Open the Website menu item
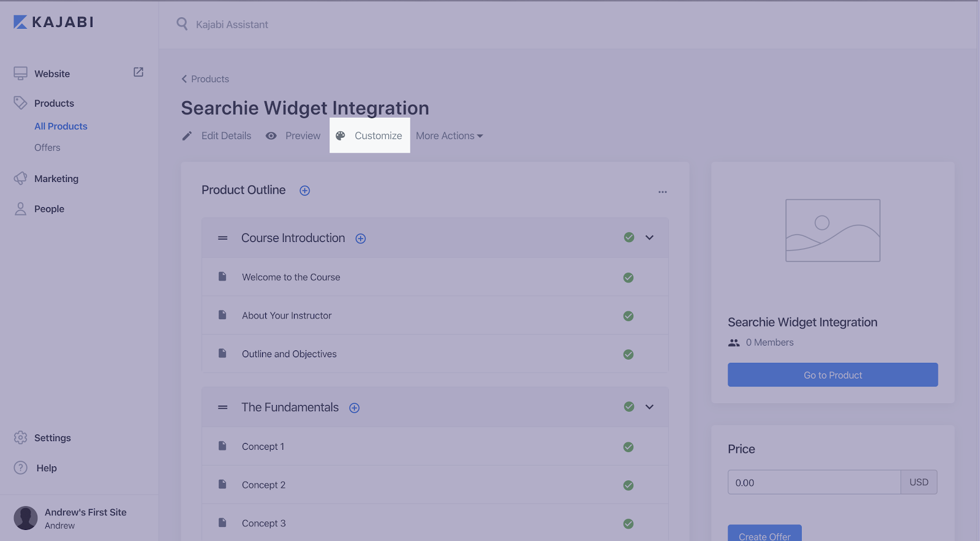The width and height of the screenshot is (980, 541). (52, 74)
